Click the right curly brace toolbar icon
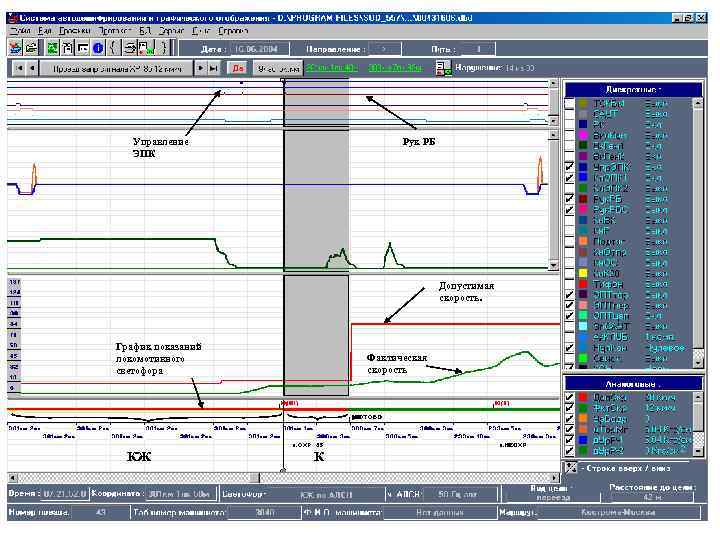The image size is (720, 540). (x=163, y=47)
